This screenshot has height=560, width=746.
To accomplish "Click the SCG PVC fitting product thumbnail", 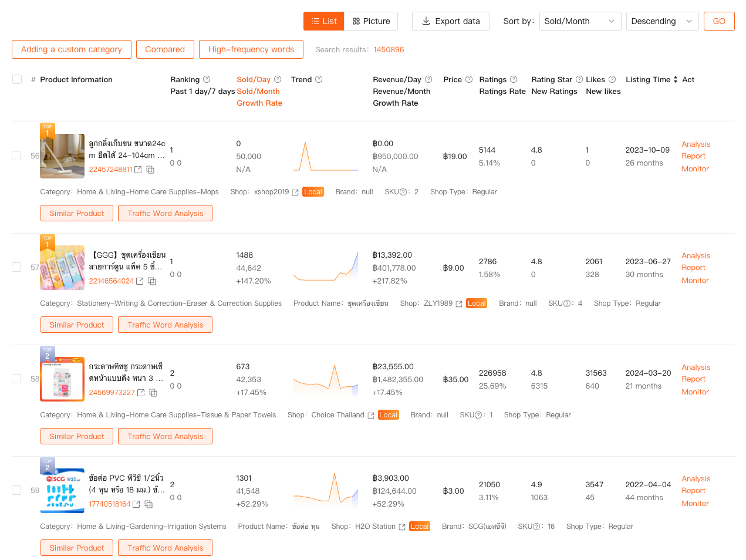I will coord(62,491).
